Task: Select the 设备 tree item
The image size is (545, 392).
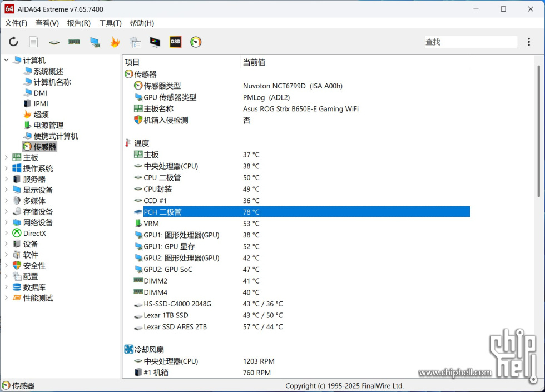Action: (x=26, y=244)
